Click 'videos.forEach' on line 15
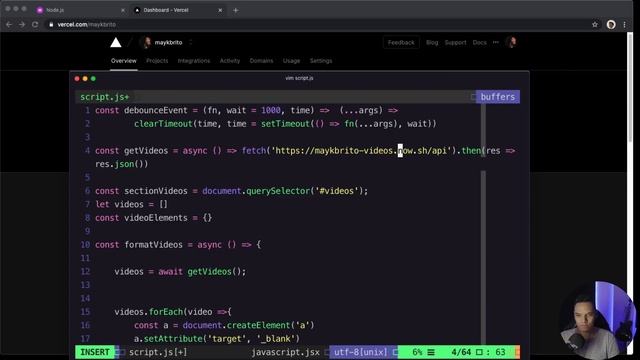The width and height of the screenshot is (640, 360). tap(148, 312)
